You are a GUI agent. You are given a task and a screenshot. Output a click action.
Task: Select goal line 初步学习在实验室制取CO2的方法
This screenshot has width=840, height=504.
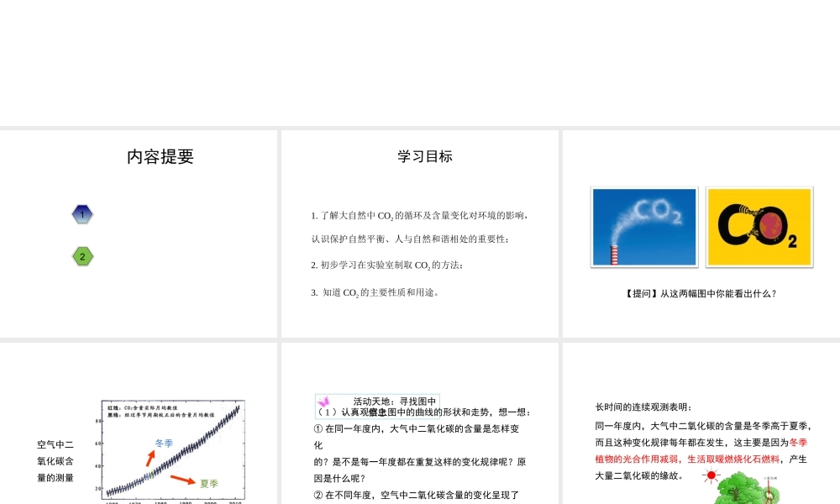point(386,265)
